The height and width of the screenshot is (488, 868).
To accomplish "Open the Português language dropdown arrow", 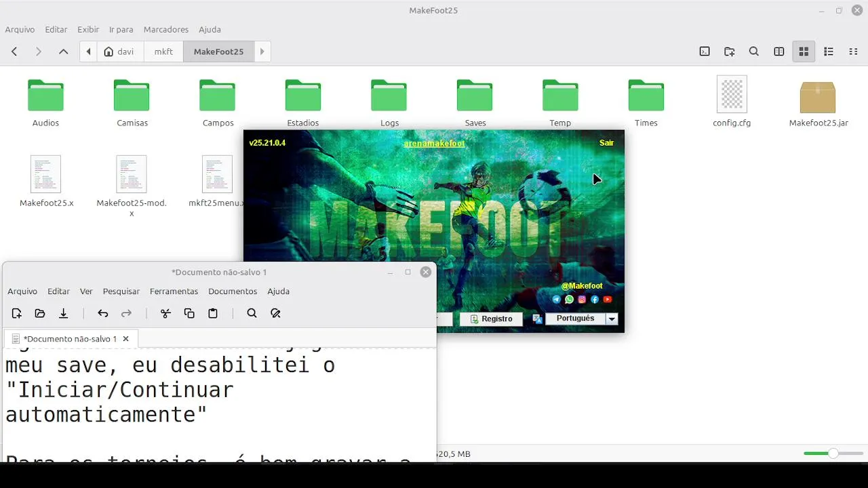I will [x=612, y=319].
